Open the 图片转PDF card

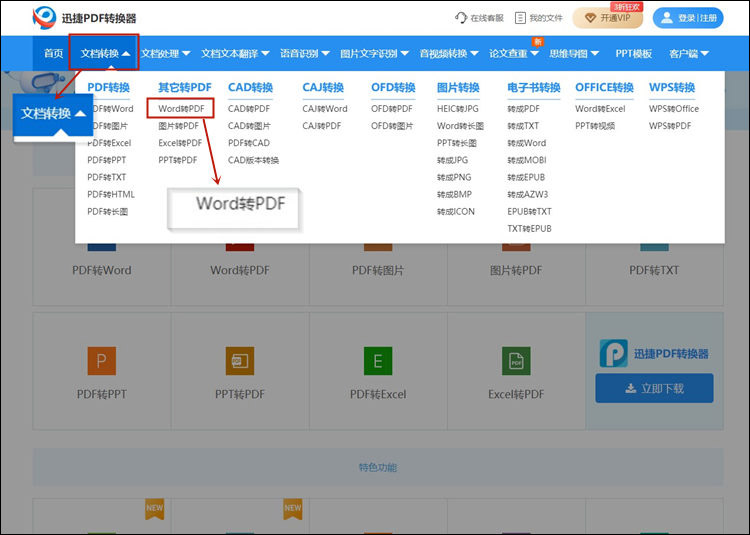click(516, 270)
